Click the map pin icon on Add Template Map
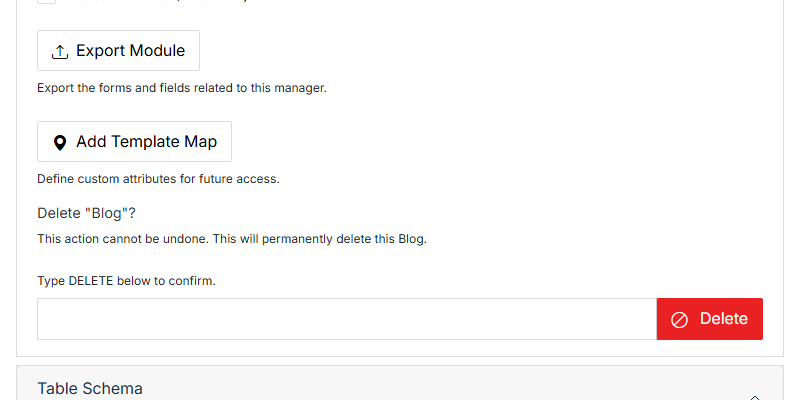The image size is (800, 400). [x=60, y=143]
